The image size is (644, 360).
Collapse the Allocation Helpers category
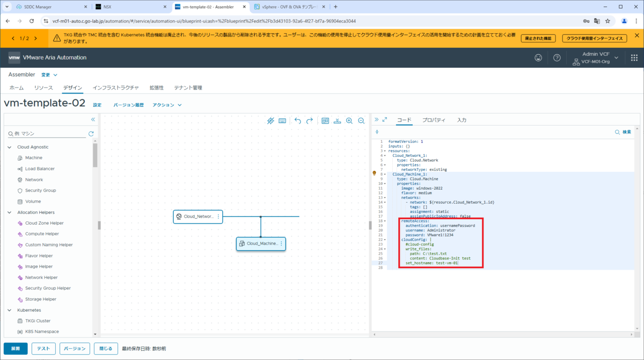tap(9, 212)
